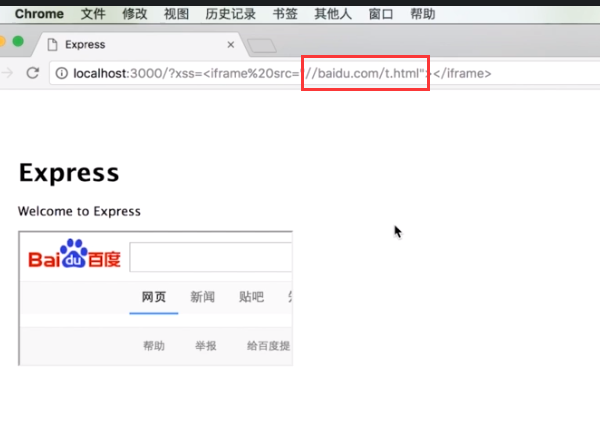Switch to the 贴吧 tab in Baidu
600x431 pixels.
tap(251, 297)
